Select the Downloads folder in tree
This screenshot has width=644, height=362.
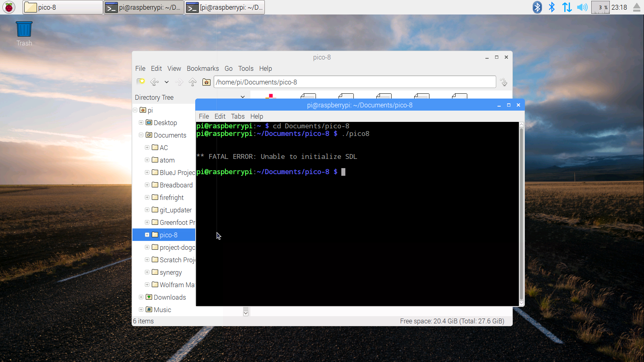[166, 297]
